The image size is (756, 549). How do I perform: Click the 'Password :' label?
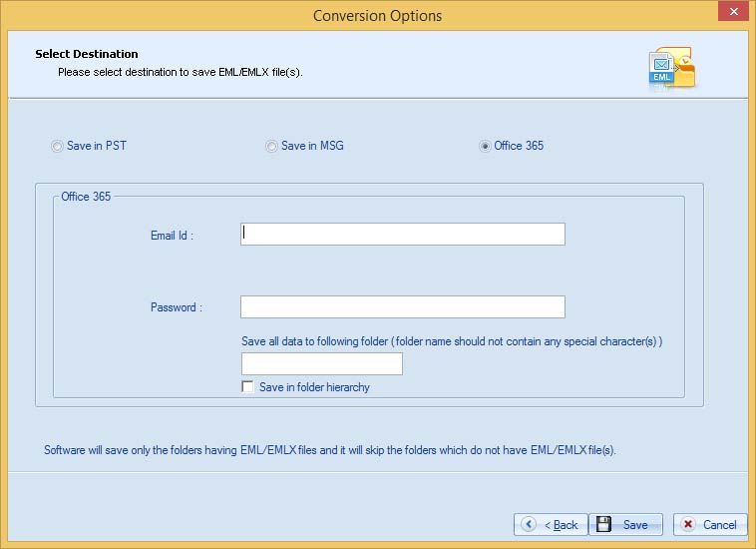coord(177,307)
